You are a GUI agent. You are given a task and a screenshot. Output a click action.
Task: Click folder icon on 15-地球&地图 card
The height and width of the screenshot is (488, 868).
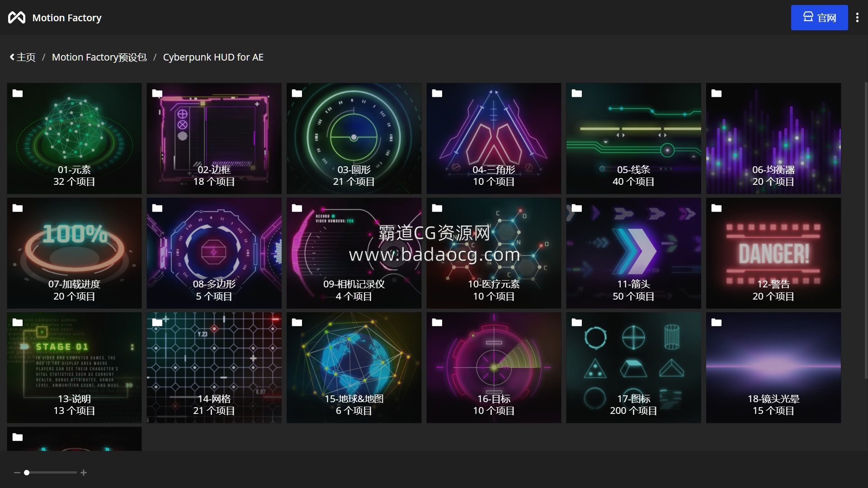tap(297, 323)
